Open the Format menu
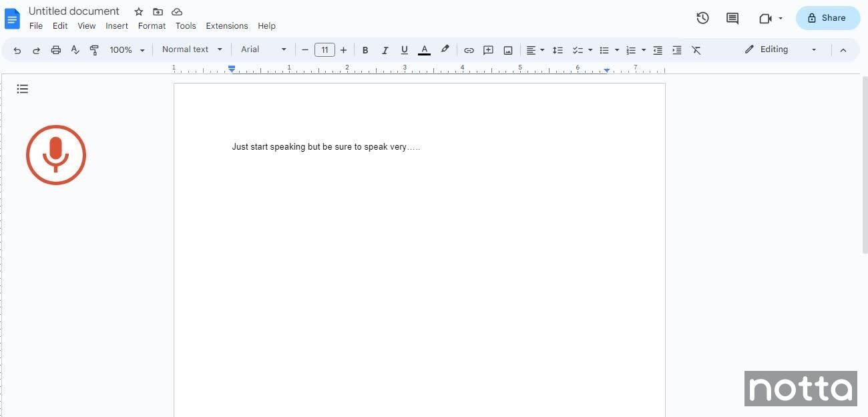The height and width of the screenshot is (417, 868). coord(151,25)
